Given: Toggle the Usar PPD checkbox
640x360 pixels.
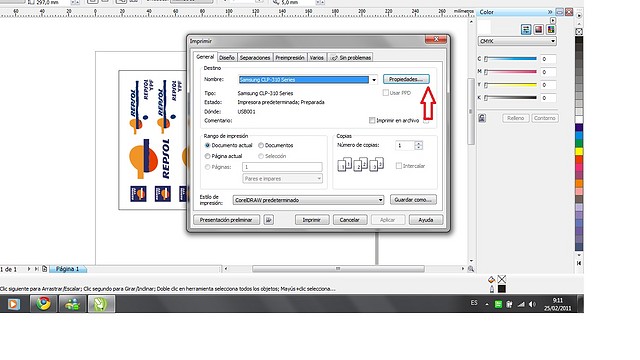Looking at the screenshot, I should [385, 93].
